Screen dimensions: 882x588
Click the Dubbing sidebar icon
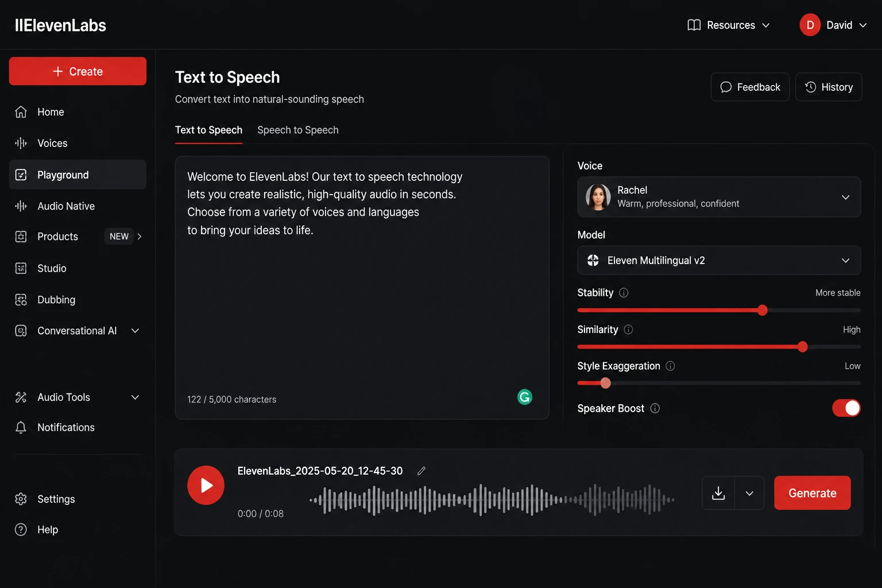click(21, 300)
